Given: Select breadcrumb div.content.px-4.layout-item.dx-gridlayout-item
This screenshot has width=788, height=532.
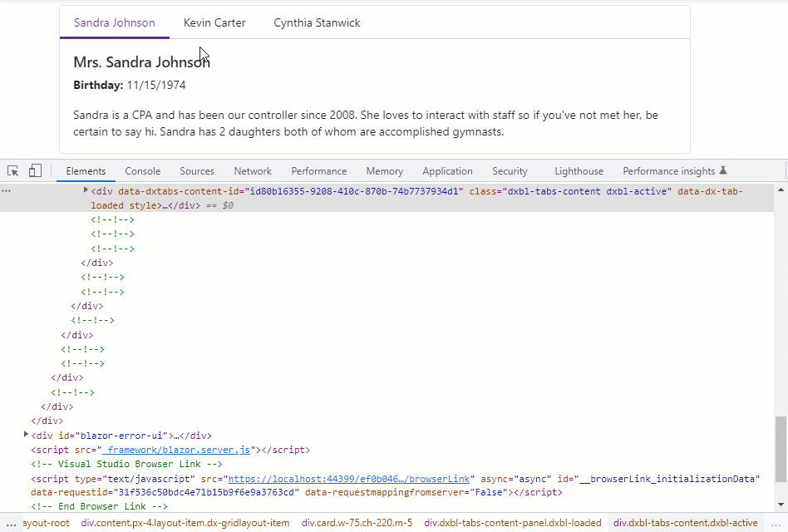Looking at the screenshot, I should (x=185, y=523).
